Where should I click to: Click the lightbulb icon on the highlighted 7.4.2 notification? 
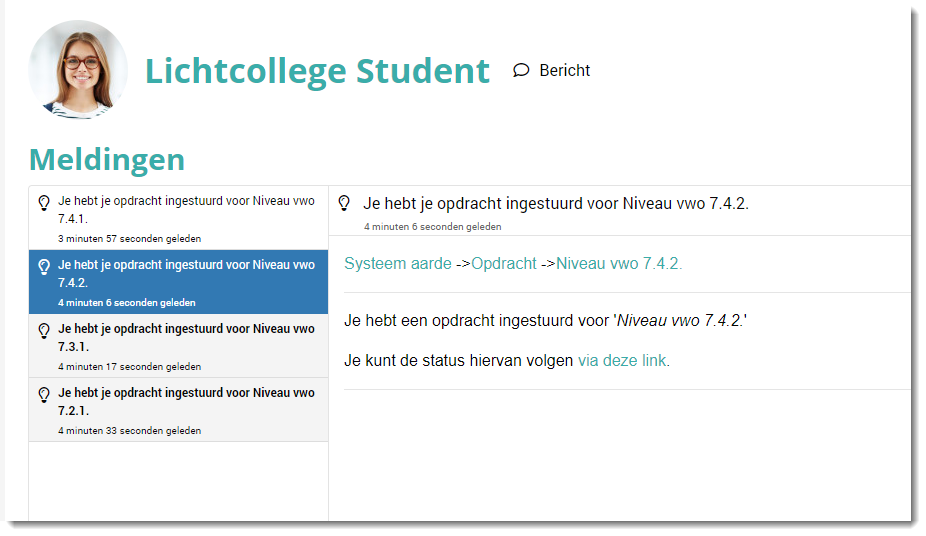coord(44,266)
